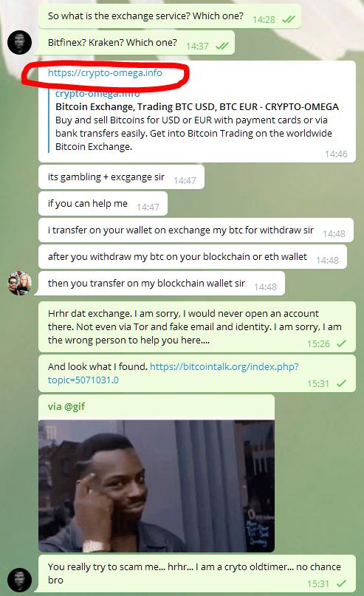The width and height of the screenshot is (364, 596).
Task: Click single checkmark on 15:26 message
Action: click(341, 343)
